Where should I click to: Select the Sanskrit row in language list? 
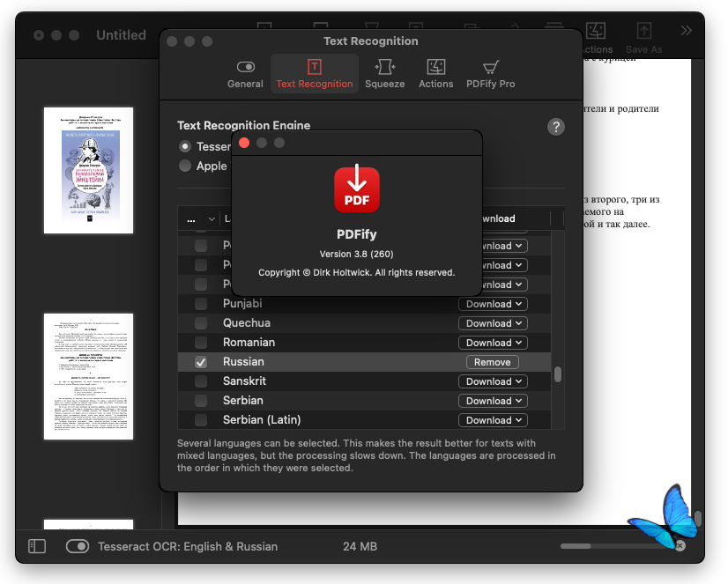click(x=365, y=381)
